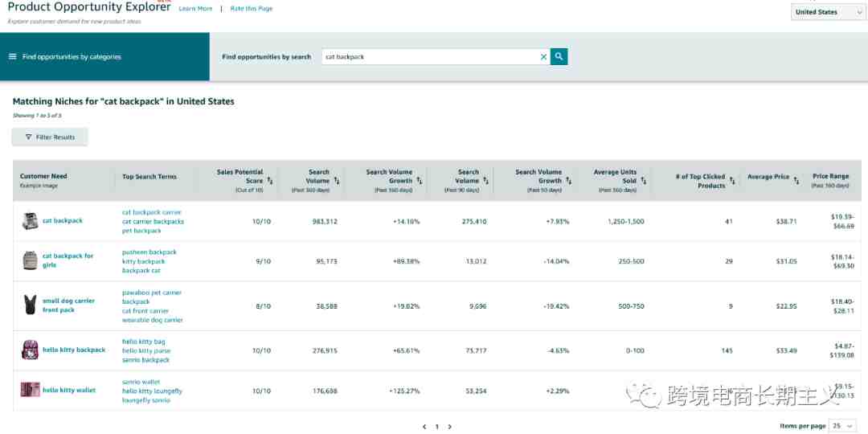Open Filter Results button
868x434 pixels.
(x=50, y=137)
